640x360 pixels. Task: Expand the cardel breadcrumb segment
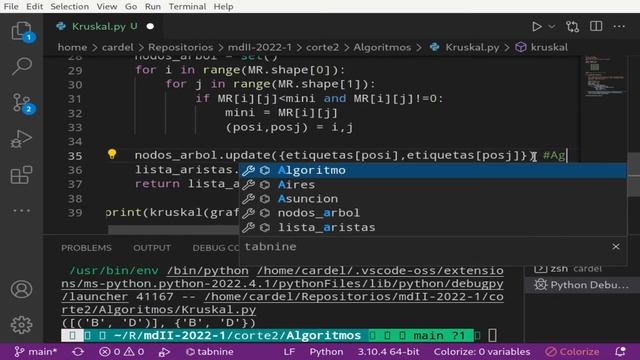118,47
